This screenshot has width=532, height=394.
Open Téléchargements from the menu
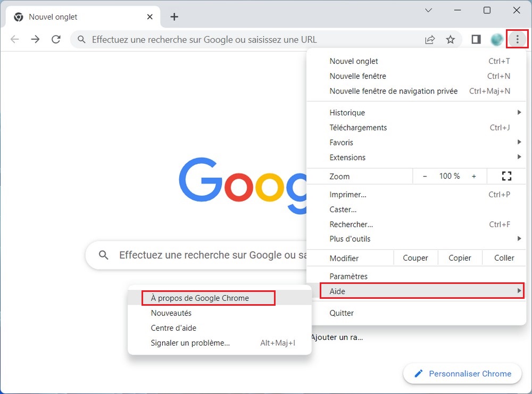click(x=417, y=128)
